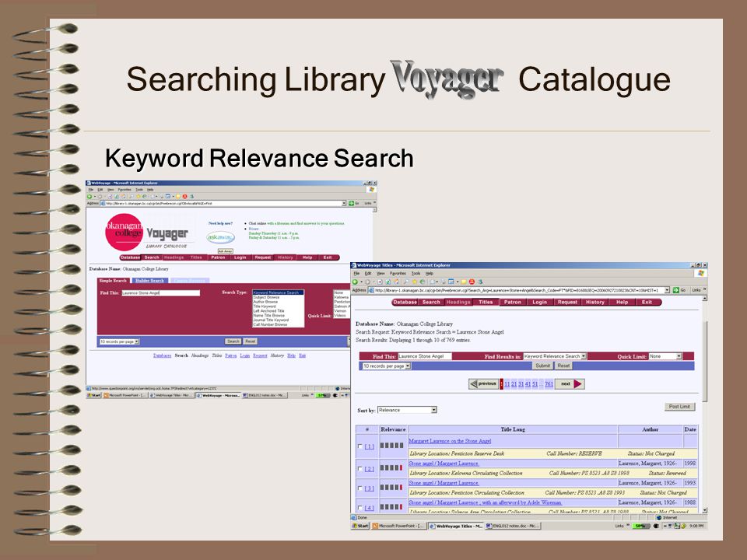This screenshot has height=560, width=747.
Task: Click Find This field in Titles window
Action: (425, 356)
